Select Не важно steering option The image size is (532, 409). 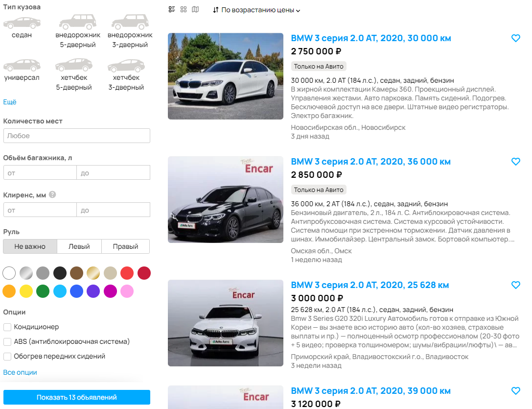click(x=30, y=246)
